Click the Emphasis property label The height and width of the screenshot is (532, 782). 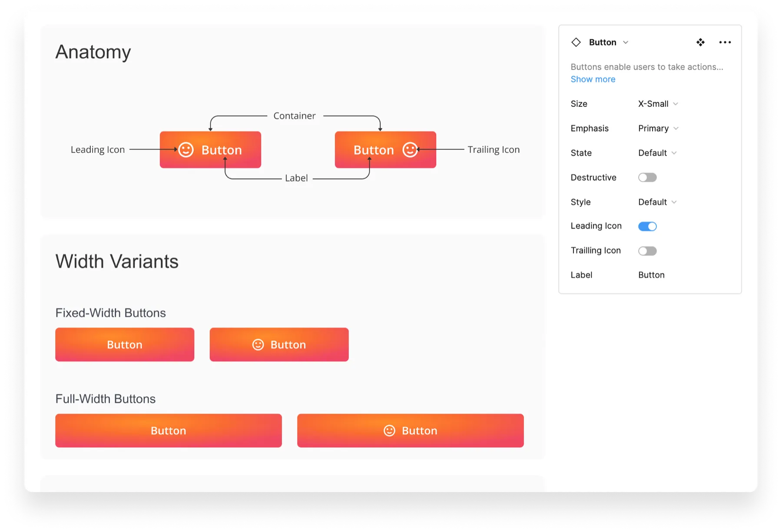tap(590, 129)
